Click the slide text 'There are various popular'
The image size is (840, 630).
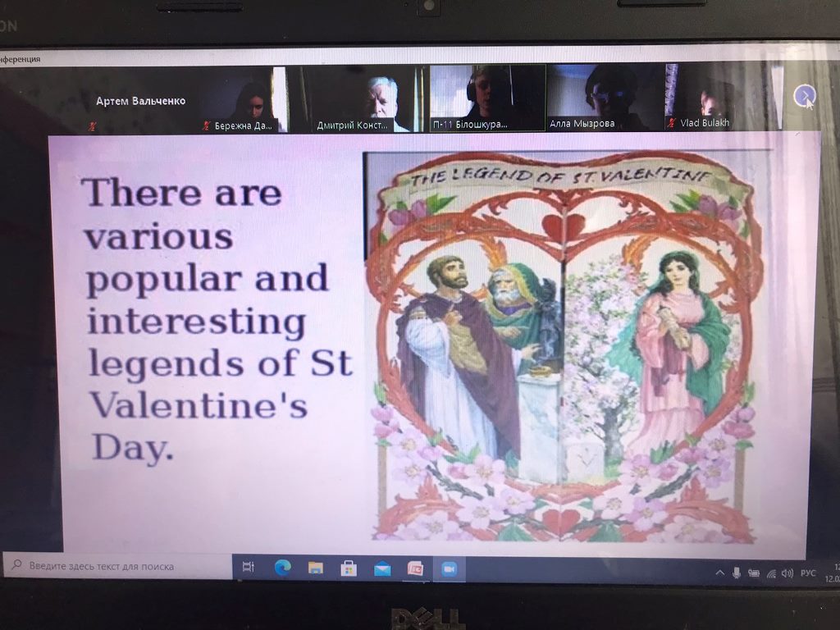click(208, 235)
